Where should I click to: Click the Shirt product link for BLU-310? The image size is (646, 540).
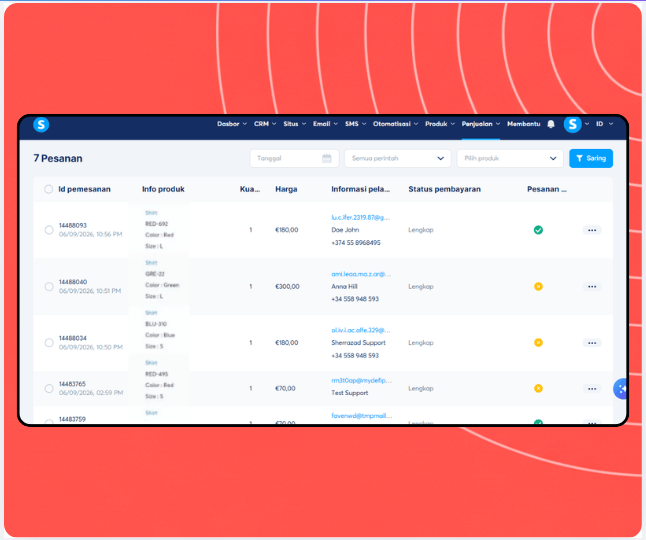(x=151, y=313)
